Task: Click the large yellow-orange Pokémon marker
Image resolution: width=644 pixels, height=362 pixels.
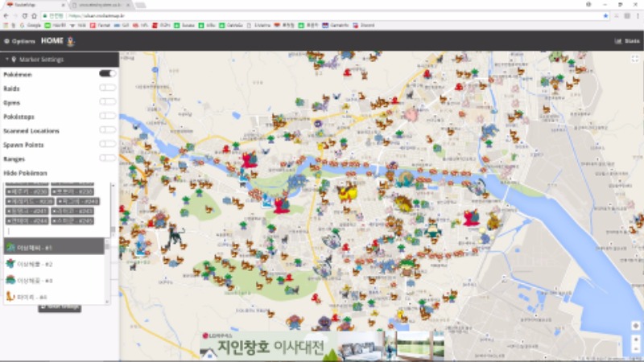Action: tap(347, 192)
